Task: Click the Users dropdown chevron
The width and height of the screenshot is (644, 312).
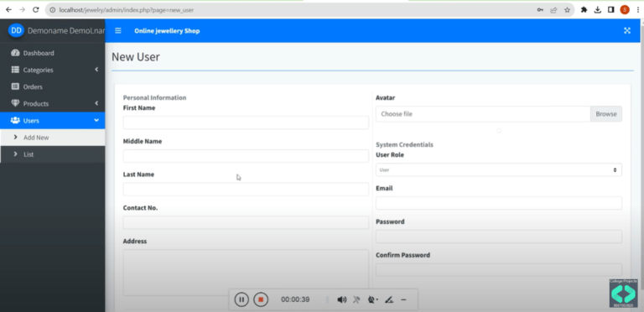Action: click(x=96, y=120)
